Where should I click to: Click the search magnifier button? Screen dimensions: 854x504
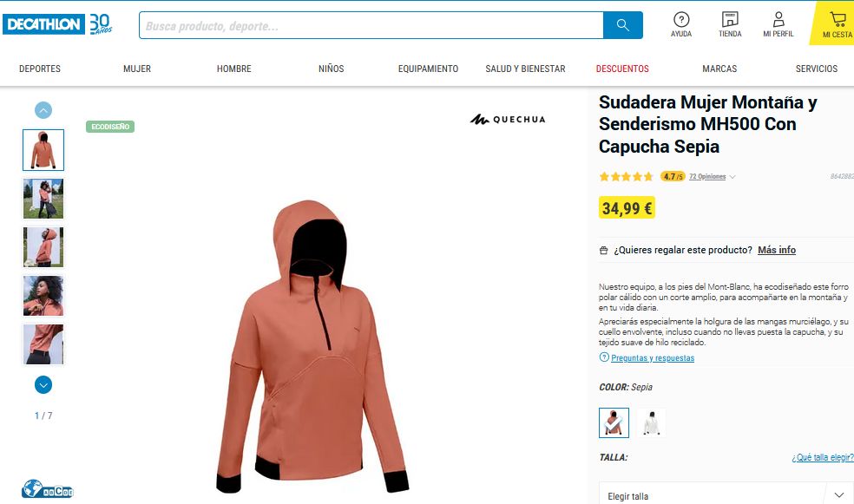(x=622, y=25)
